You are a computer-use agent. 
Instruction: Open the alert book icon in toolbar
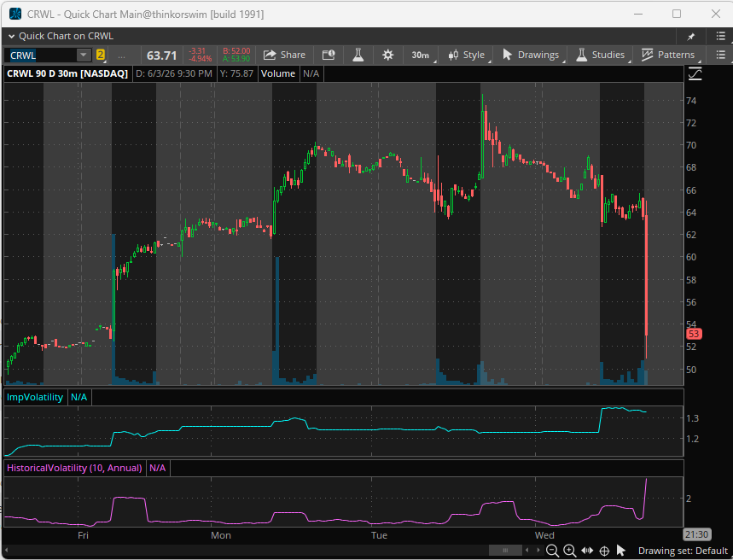(329, 55)
